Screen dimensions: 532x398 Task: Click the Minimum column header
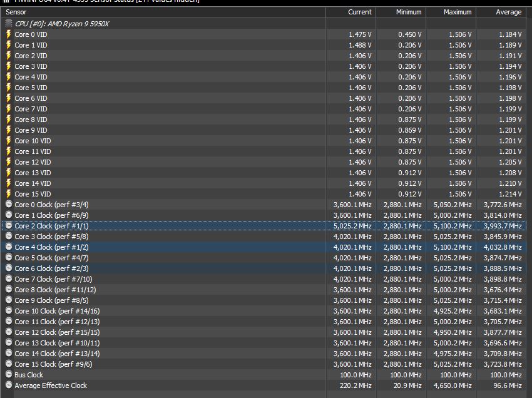(x=401, y=12)
